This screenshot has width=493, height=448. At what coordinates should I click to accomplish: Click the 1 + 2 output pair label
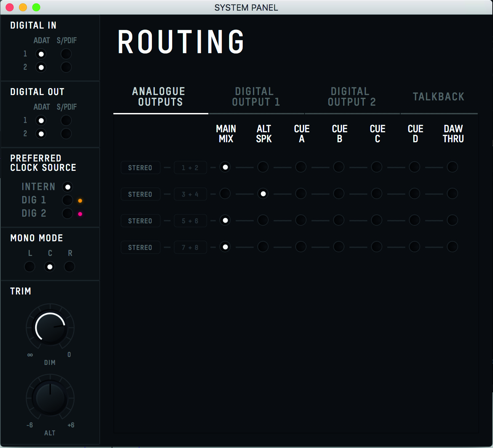tap(190, 168)
